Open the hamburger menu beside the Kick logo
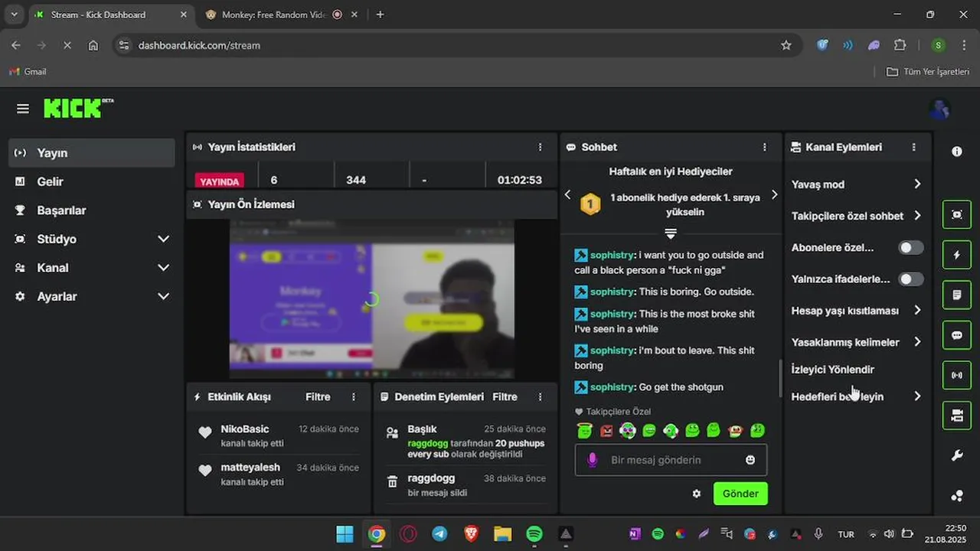The image size is (980, 551). point(23,109)
